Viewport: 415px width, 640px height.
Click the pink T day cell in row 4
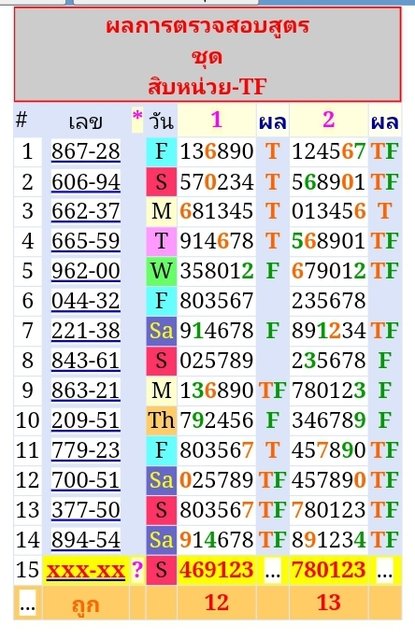click(161, 241)
